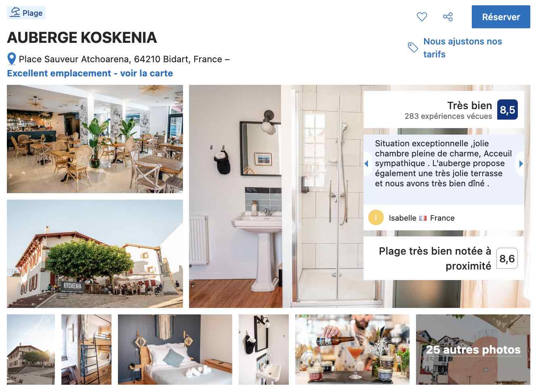538x392 pixels.
Task: Open the cocktail pouring thumbnail
Action: [x=352, y=350]
